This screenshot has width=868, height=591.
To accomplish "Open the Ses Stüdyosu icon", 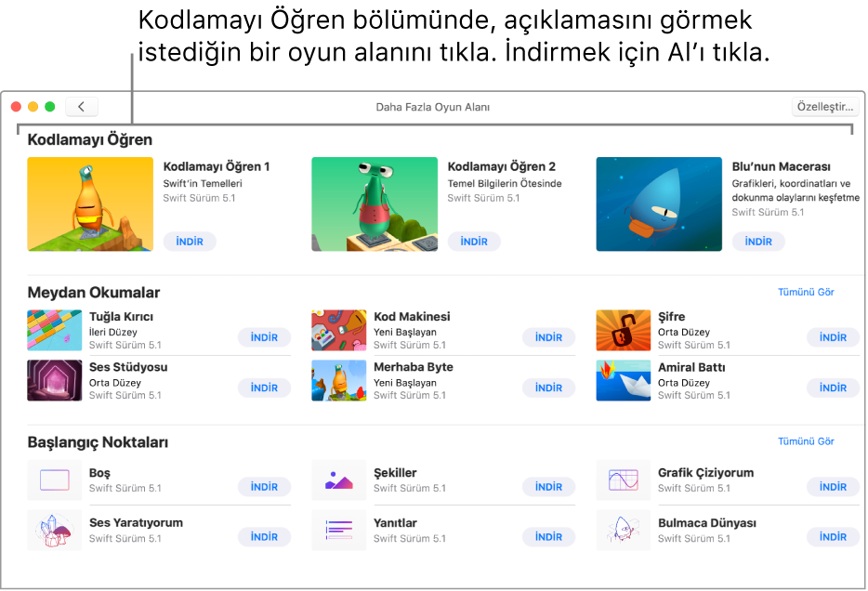I will (55, 380).
